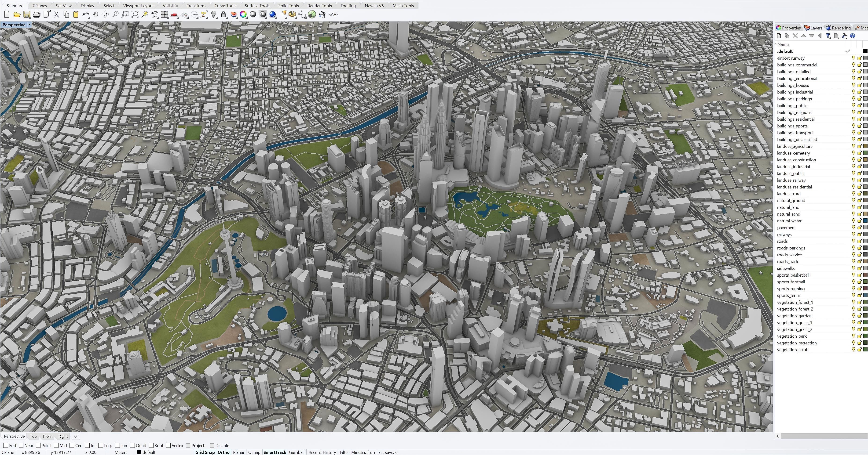Switch to the Curve Tools toolbar tab

coord(225,6)
